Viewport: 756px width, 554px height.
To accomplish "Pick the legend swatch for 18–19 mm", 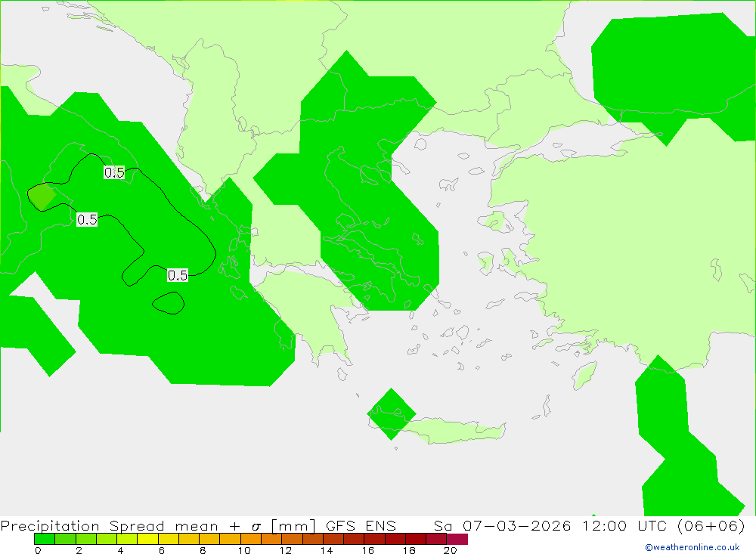I will [x=416, y=539].
